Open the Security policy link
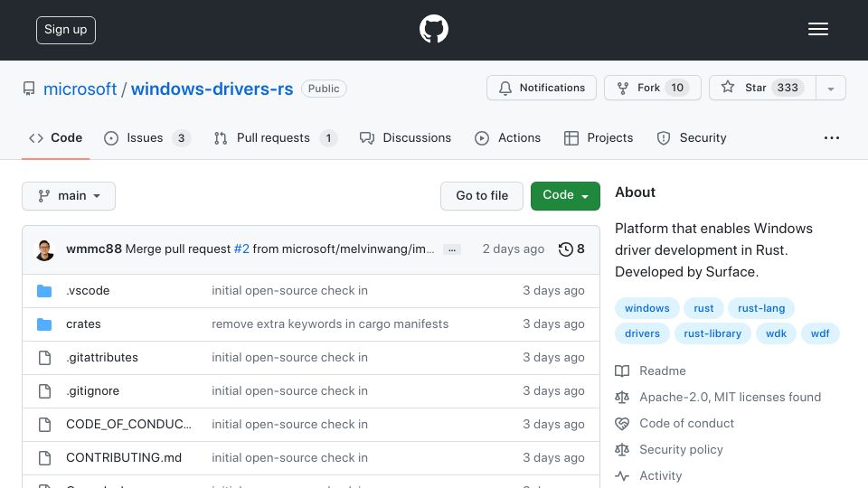The image size is (868, 488). point(681,450)
